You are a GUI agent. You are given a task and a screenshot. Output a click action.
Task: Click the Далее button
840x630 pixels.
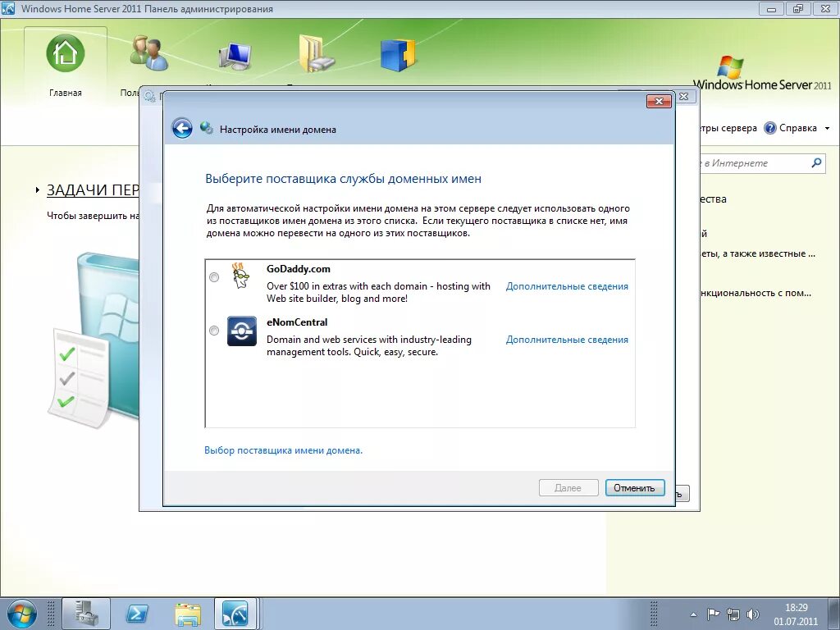[x=568, y=488]
